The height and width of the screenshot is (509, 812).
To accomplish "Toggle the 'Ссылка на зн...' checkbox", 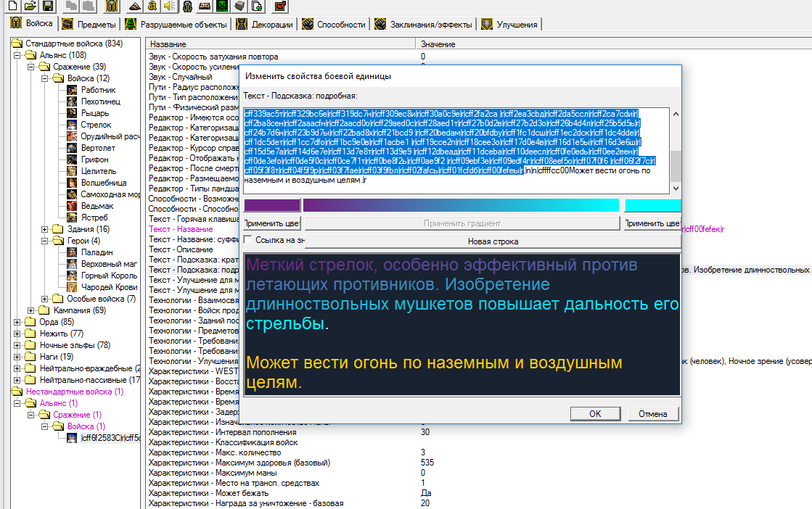I will tap(248, 239).
